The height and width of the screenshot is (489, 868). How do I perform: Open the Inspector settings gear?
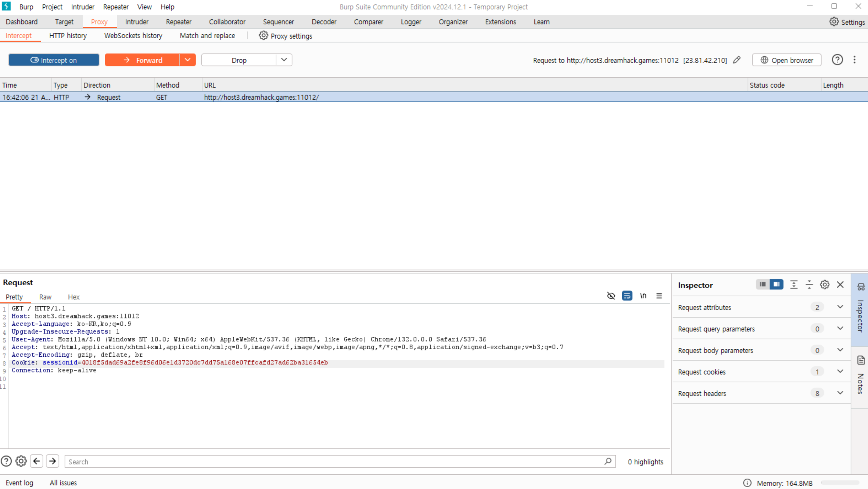point(824,285)
